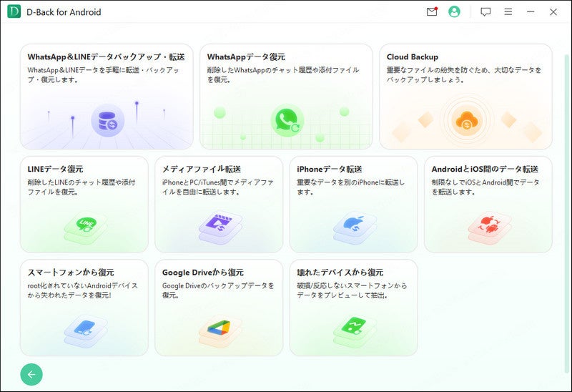This screenshot has height=392, width=572.
Task: Click the Google Drive backup description
Action: coord(218,290)
